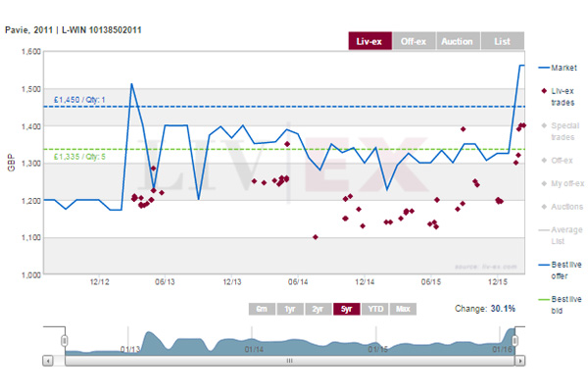Open the Off-ex tab
Viewport: 588px width, 392px height.
click(414, 41)
